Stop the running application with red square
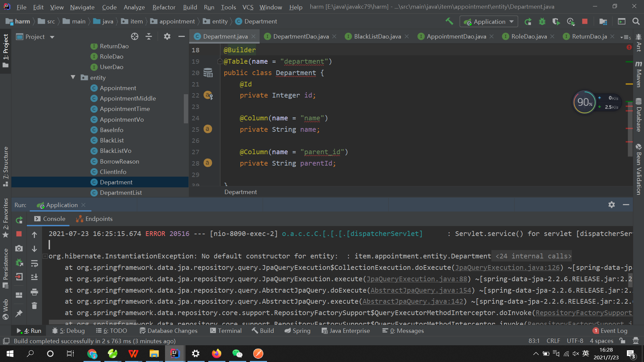The width and height of the screenshot is (644, 362). pyautogui.click(x=585, y=21)
